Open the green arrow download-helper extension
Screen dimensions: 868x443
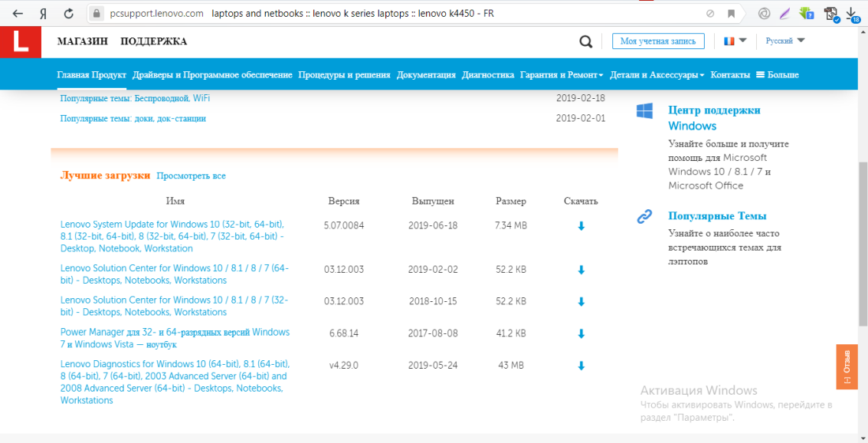point(806,13)
